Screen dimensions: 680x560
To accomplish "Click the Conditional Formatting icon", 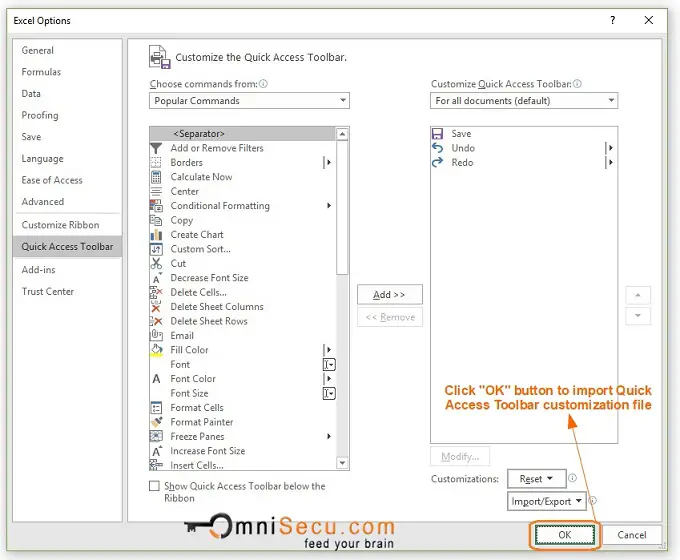I will (x=156, y=206).
